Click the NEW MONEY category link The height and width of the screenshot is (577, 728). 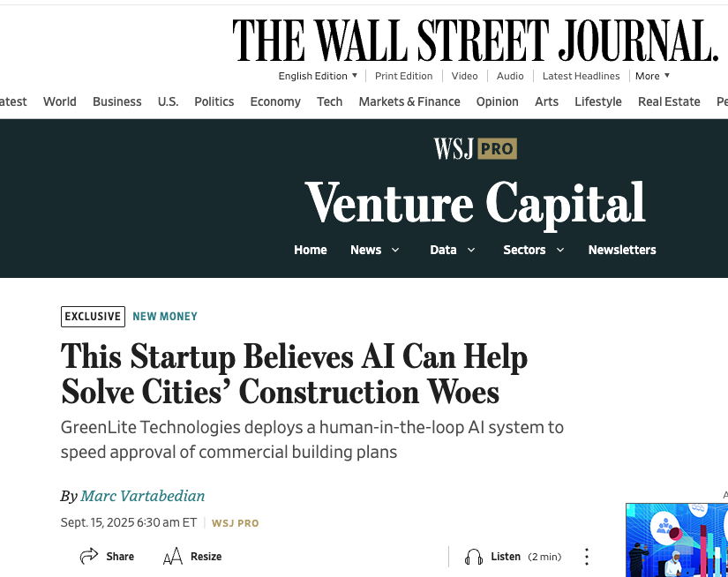point(165,317)
